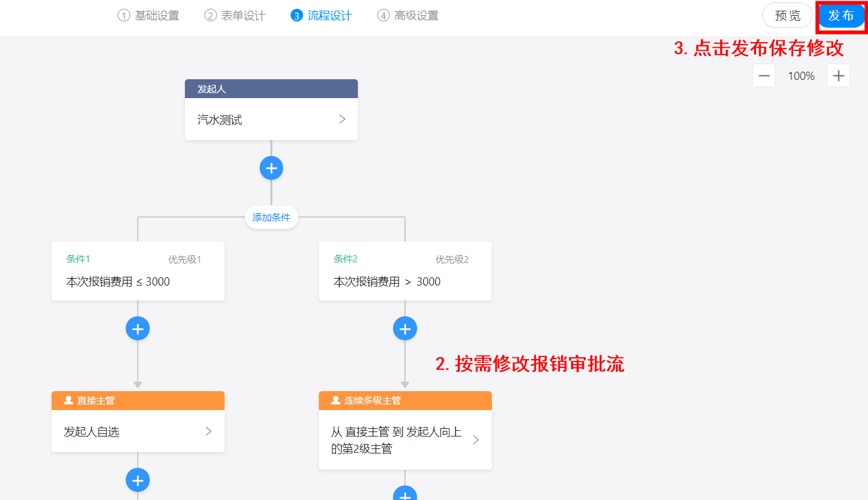Click the 本次报销费用 > 3000 condition text

point(387,282)
